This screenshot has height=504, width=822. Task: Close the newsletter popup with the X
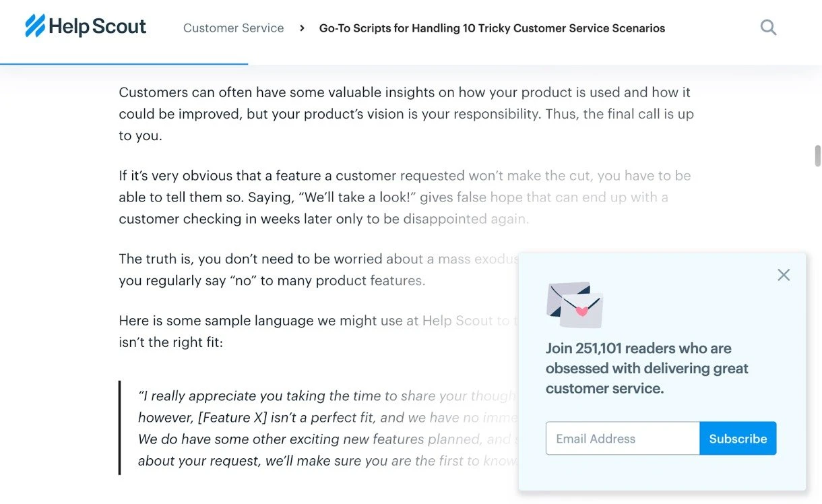783,275
